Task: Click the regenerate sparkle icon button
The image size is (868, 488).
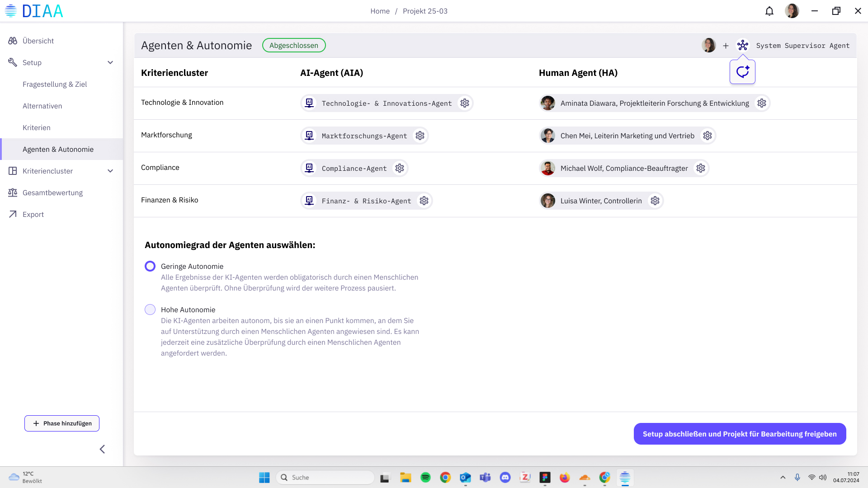Action: coord(742,72)
